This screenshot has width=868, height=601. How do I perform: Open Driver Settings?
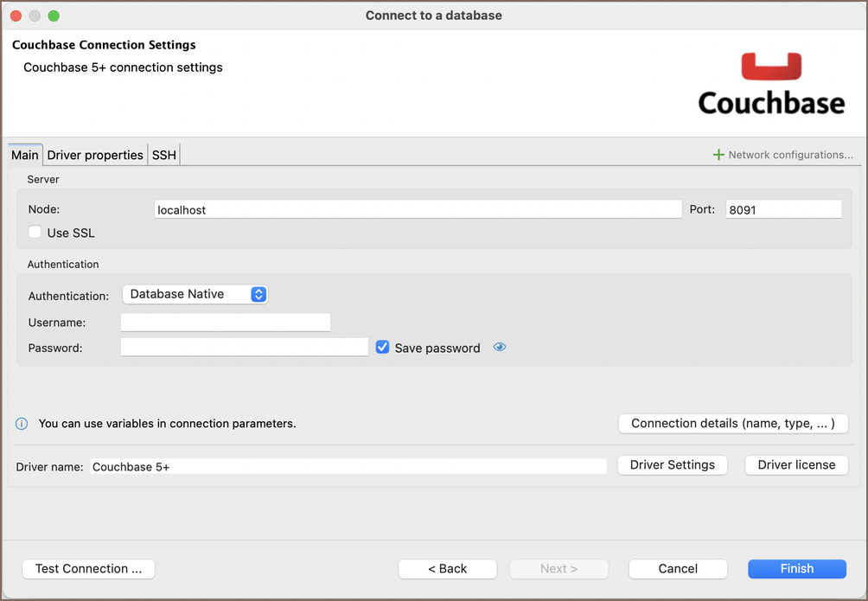[672, 465]
